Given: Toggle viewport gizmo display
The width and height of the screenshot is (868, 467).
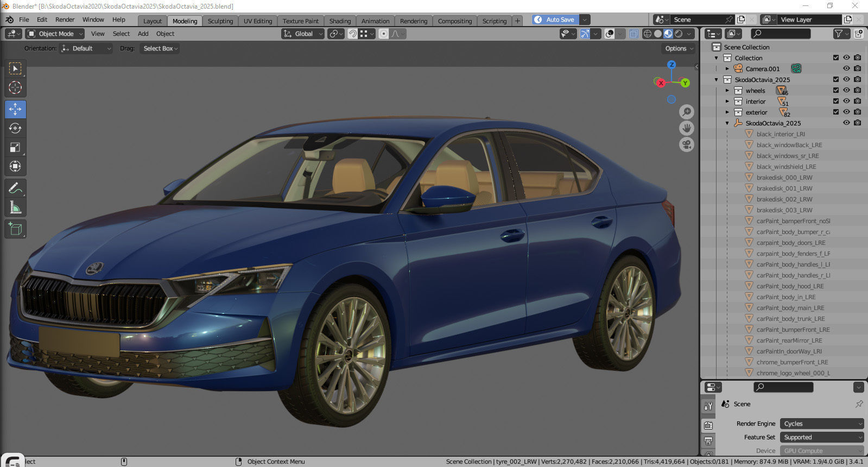Looking at the screenshot, I should [x=585, y=34].
